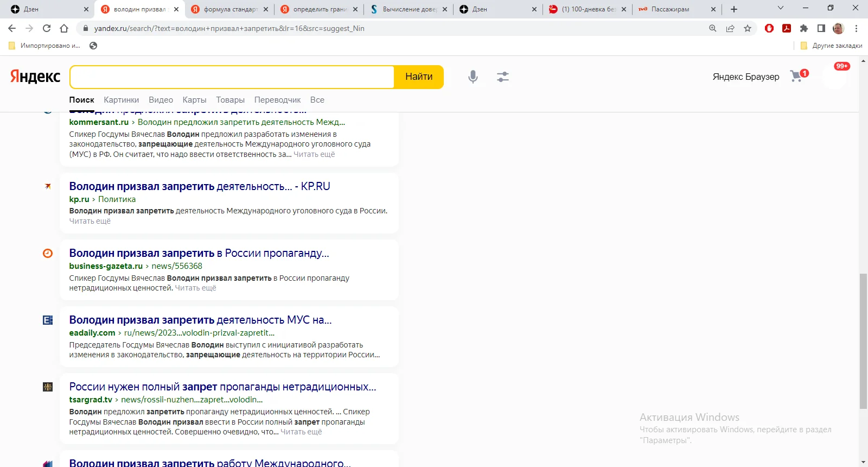Screen dimensions: 868x467
Task: Open Яндекс Браузер link
Action: (746, 77)
